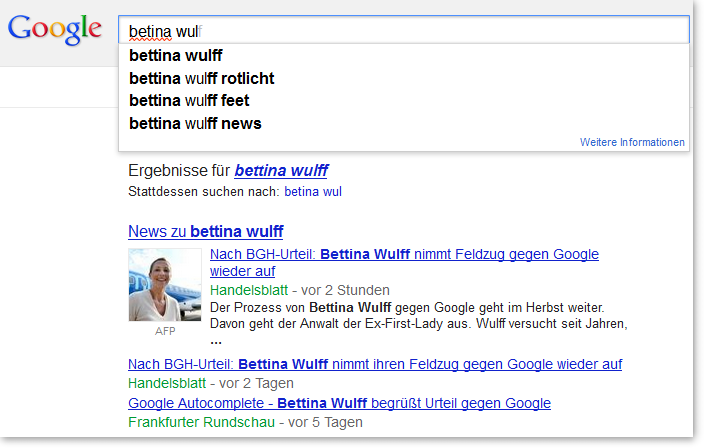Screen dimensions: 704x448
Task: Focus the search box containing 'betina wul'
Action: point(404,30)
